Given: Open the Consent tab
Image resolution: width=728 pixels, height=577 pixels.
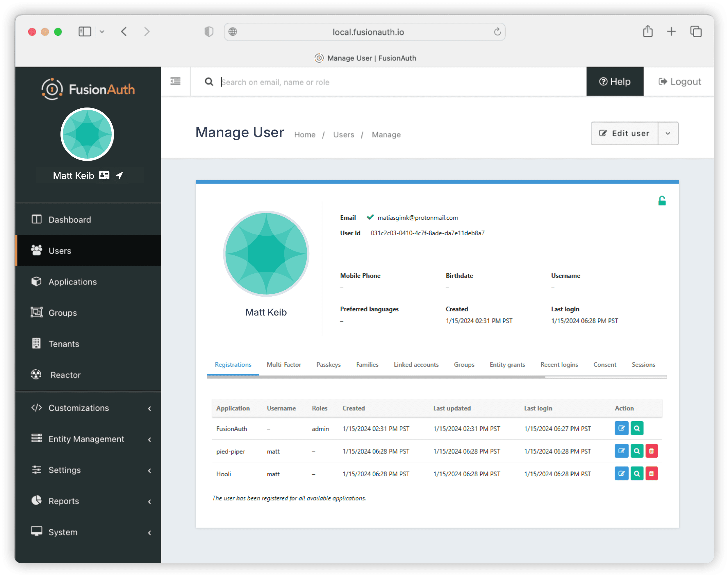Looking at the screenshot, I should pos(605,364).
